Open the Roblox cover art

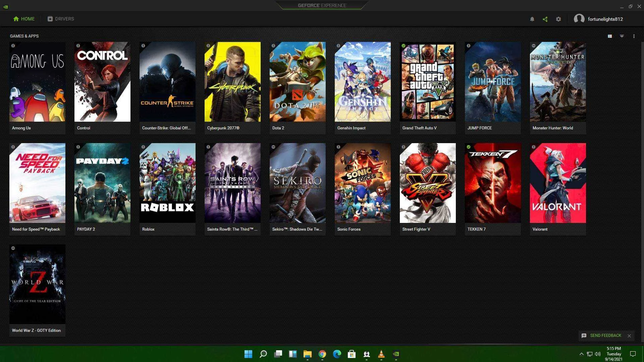coord(167,183)
